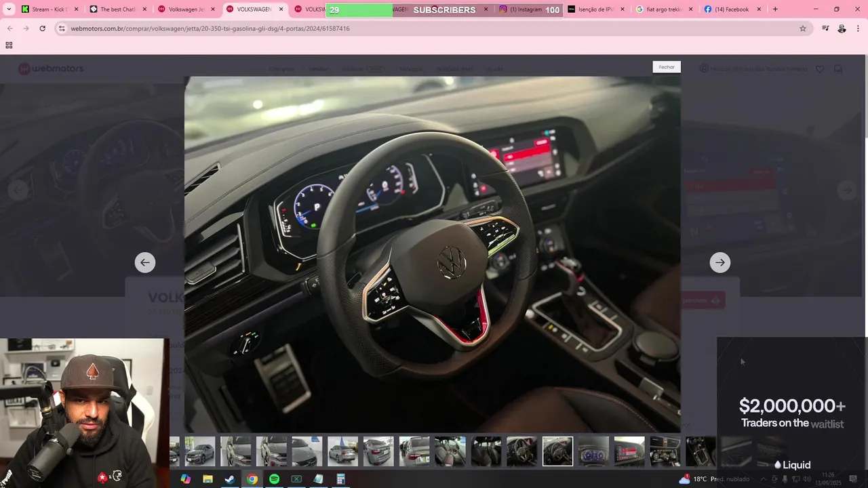Open the chat messages icon in page header
Image resolution: width=868 pixels, height=488 pixels.
(838, 68)
